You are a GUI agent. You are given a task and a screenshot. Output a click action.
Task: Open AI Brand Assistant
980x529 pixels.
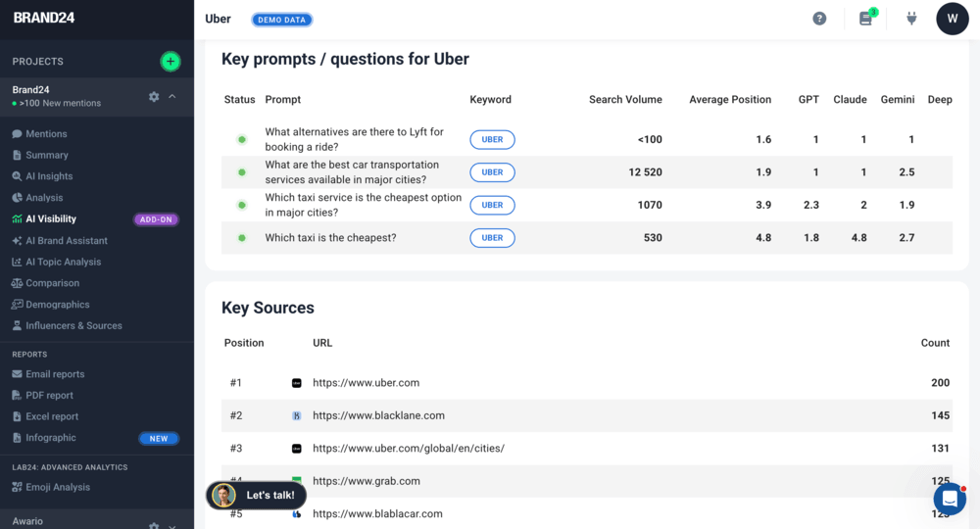tap(67, 240)
